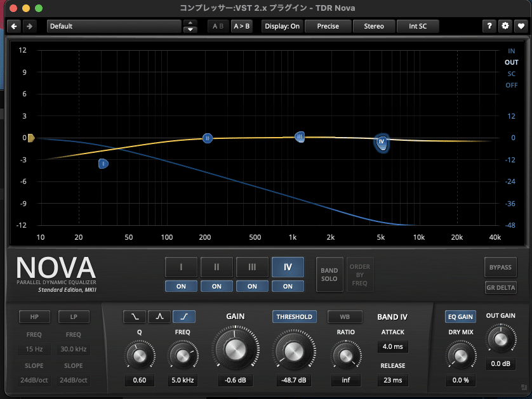Open LP slope 24dB/oct dropdown
Image resolution: width=532 pixels, height=399 pixels.
coord(74,380)
